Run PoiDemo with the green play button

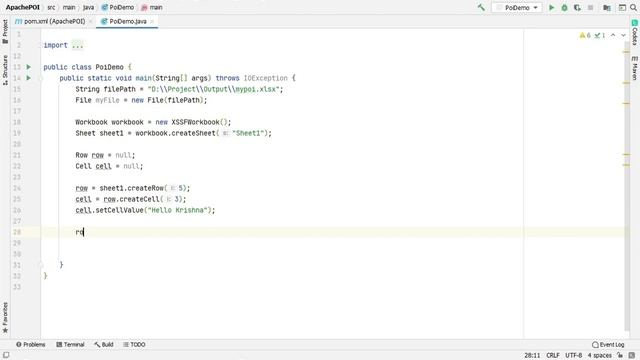(551, 7)
